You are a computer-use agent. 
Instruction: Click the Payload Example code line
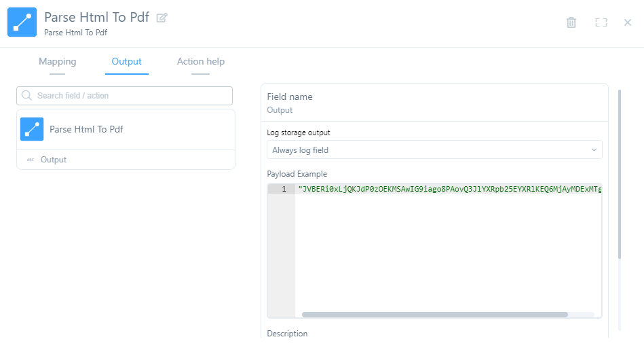450,189
